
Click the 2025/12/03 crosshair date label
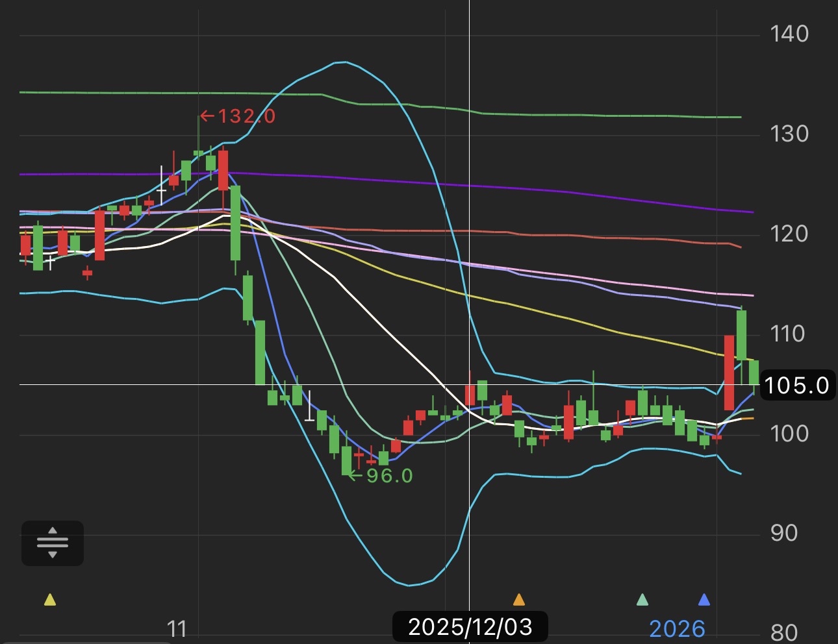pos(470,626)
